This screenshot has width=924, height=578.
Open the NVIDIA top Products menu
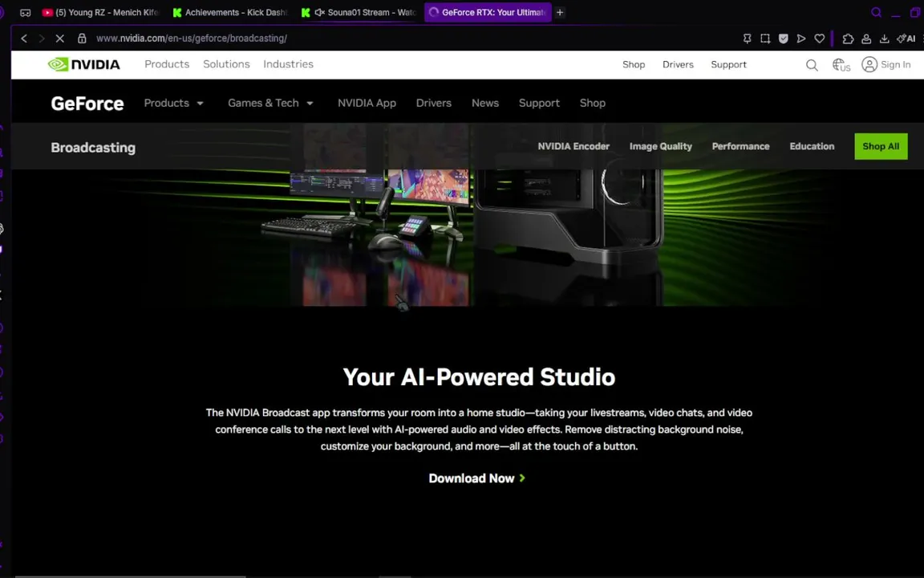click(167, 64)
